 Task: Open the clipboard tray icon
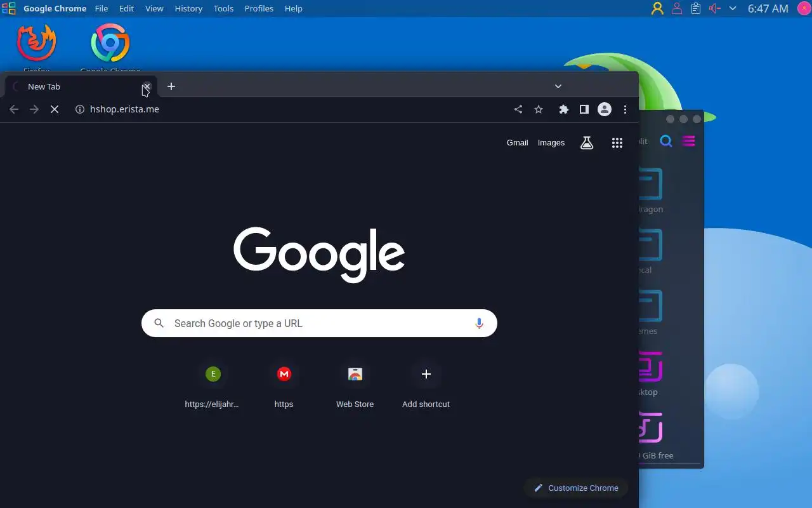(x=696, y=8)
